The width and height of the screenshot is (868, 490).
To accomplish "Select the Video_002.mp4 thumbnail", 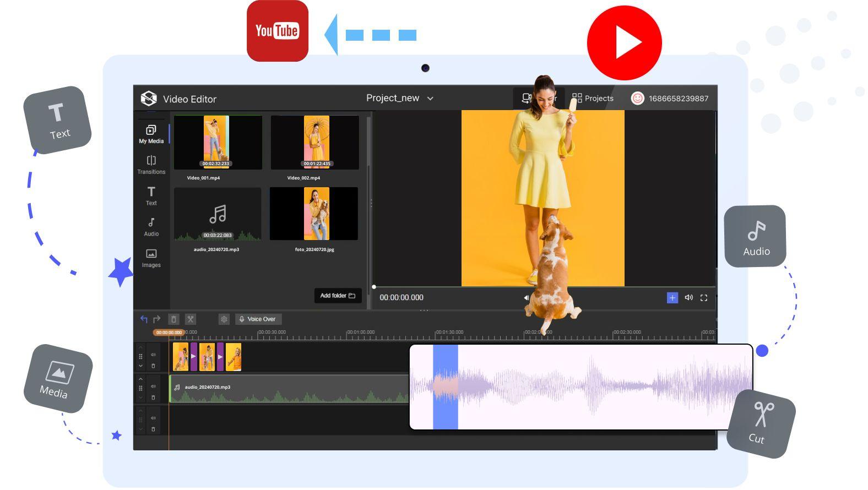I will [x=315, y=142].
